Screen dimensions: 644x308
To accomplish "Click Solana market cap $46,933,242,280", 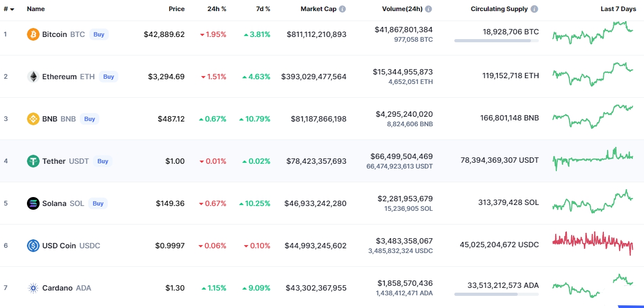I will coord(315,203).
